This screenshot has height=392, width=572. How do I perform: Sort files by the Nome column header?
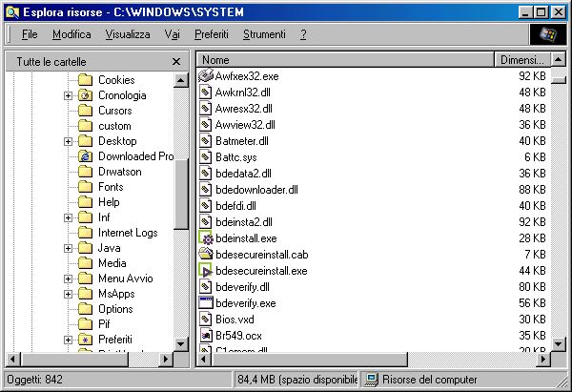tap(345, 60)
